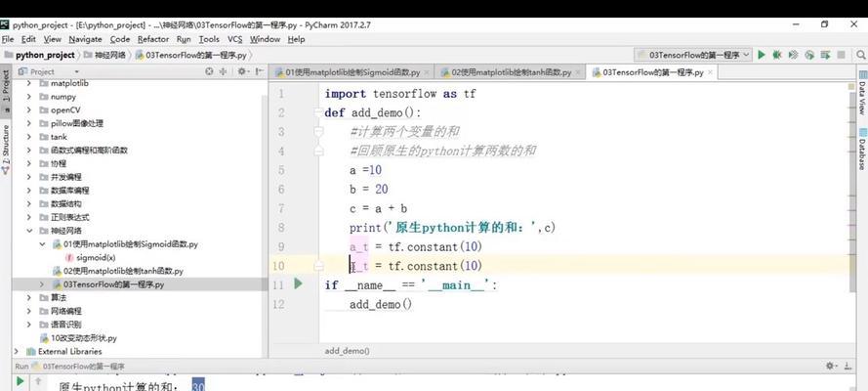Click fold marker on line 10 gutter

tap(318, 267)
